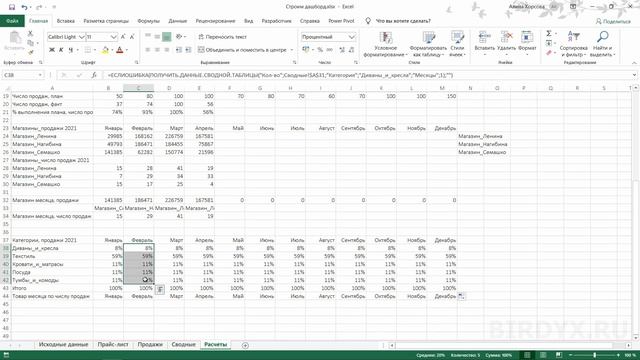
Task: Click the Save icon in the title bar
Action: tap(12, 7)
